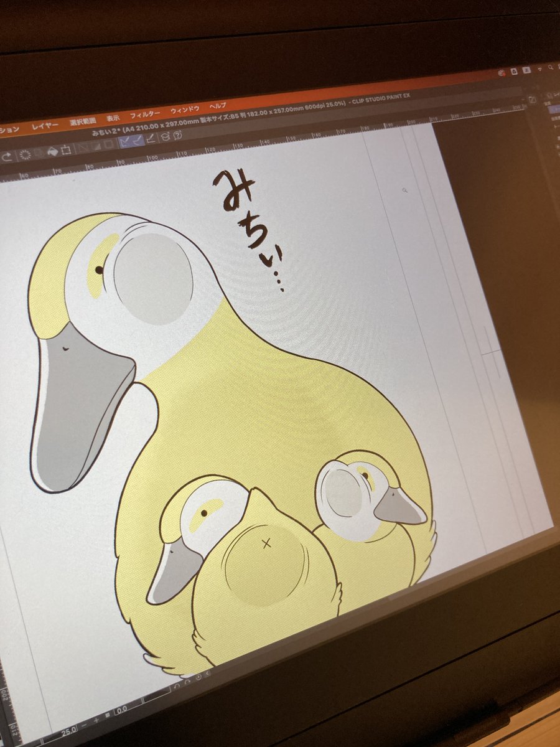Click the help question mark icon
Viewport: 560px width, 747px height.
click(x=177, y=136)
